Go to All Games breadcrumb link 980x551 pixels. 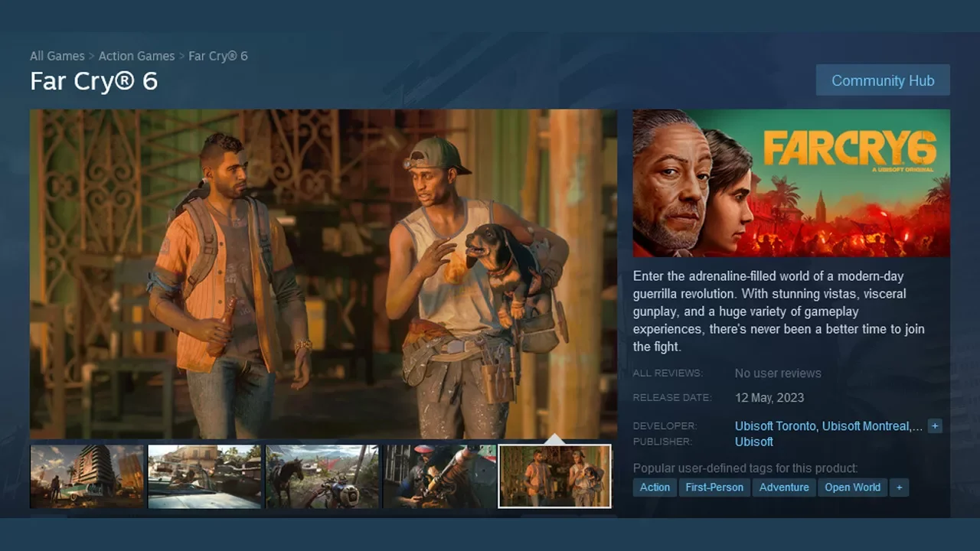[57, 56]
